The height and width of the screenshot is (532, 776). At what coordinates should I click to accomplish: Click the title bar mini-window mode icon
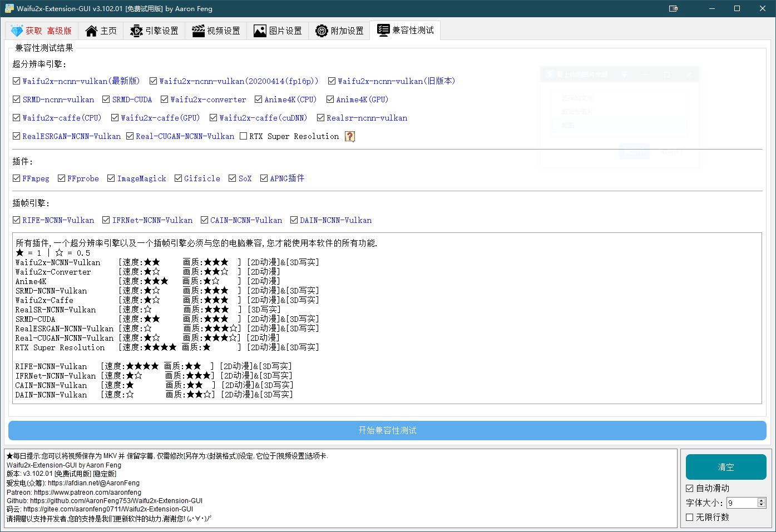(x=673, y=8)
